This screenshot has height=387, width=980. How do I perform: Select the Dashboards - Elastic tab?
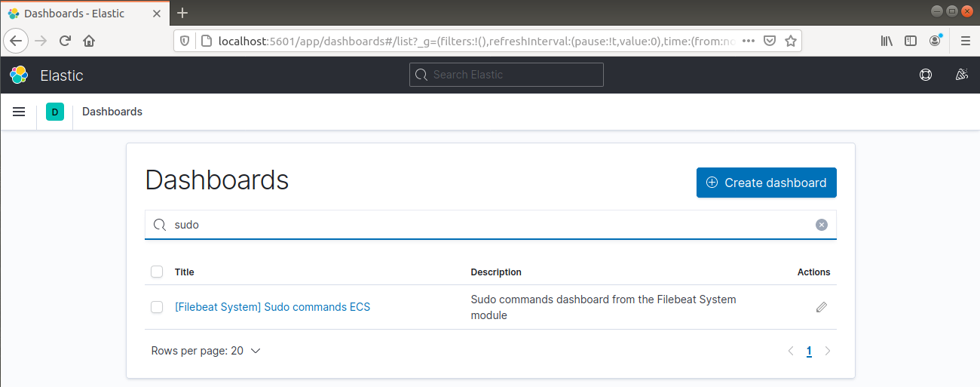pyautogui.click(x=85, y=13)
